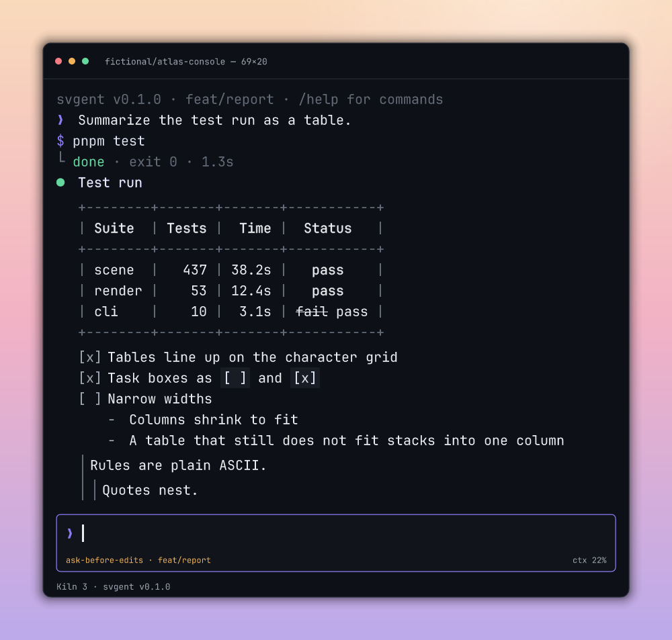This screenshot has height=640, width=672.
Task: Click the Test run heading
Action: click(x=110, y=183)
